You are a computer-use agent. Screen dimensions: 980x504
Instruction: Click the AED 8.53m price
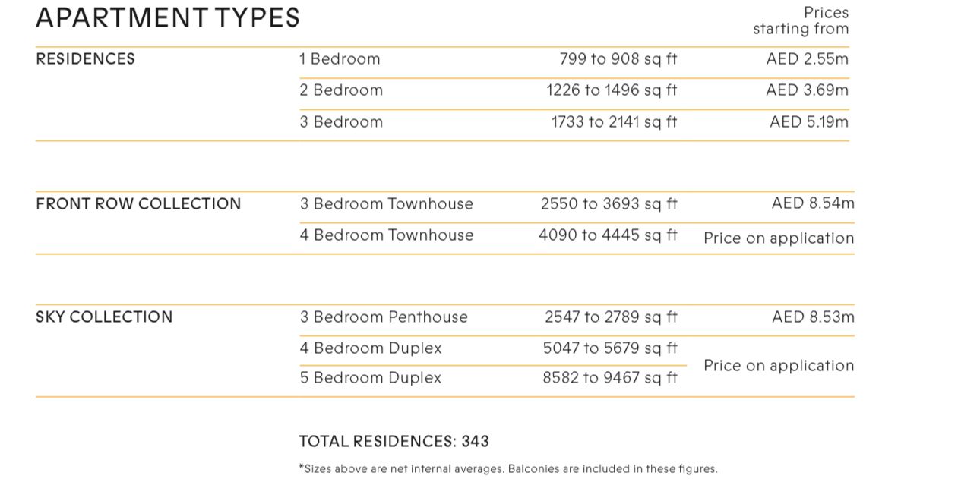click(813, 317)
